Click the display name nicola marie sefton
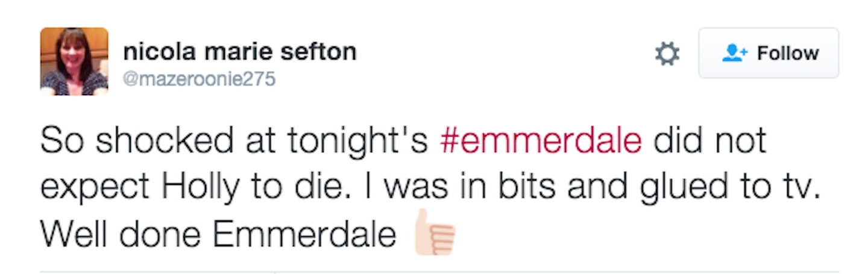The width and height of the screenshot is (868, 274). pos(239,51)
